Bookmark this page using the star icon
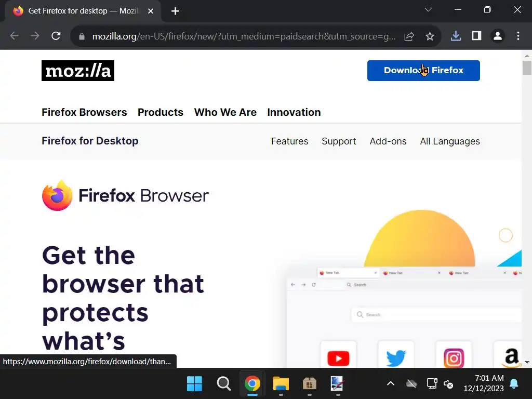The width and height of the screenshot is (532, 399). click(x=430, y=36)
